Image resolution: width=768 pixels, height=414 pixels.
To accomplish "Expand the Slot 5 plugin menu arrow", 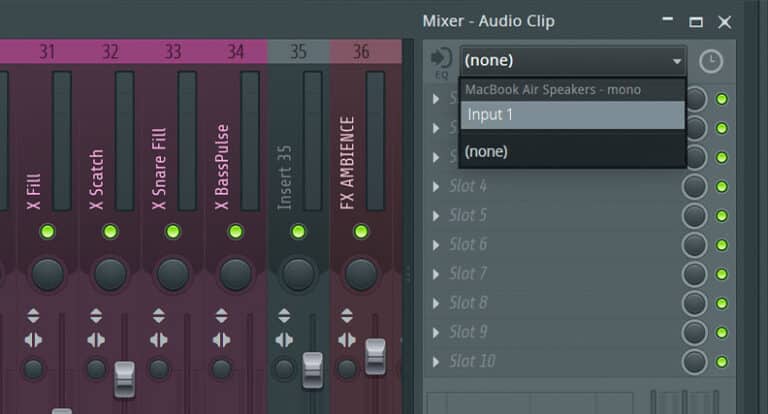I will (x=436, y=216).
